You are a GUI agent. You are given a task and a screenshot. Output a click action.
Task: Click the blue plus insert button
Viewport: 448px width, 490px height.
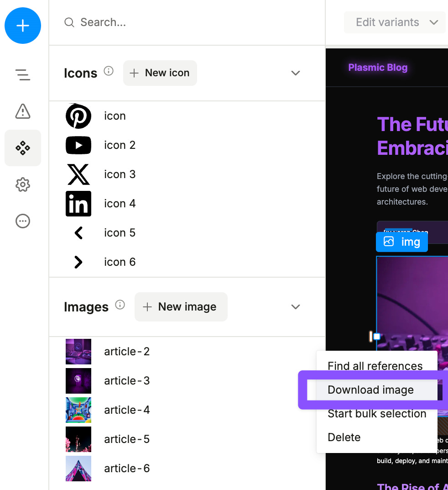pos(23,26)
